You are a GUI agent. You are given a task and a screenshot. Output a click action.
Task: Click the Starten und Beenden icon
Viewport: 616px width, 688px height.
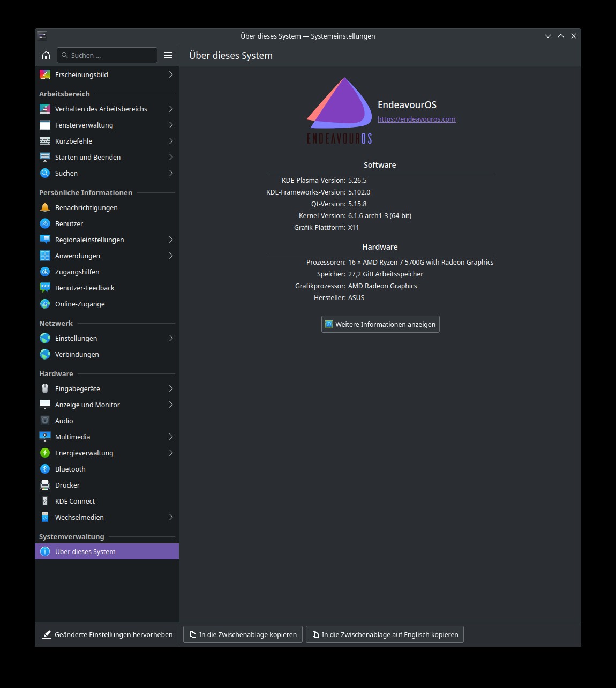pyautogui.click(x=45, y=157)
